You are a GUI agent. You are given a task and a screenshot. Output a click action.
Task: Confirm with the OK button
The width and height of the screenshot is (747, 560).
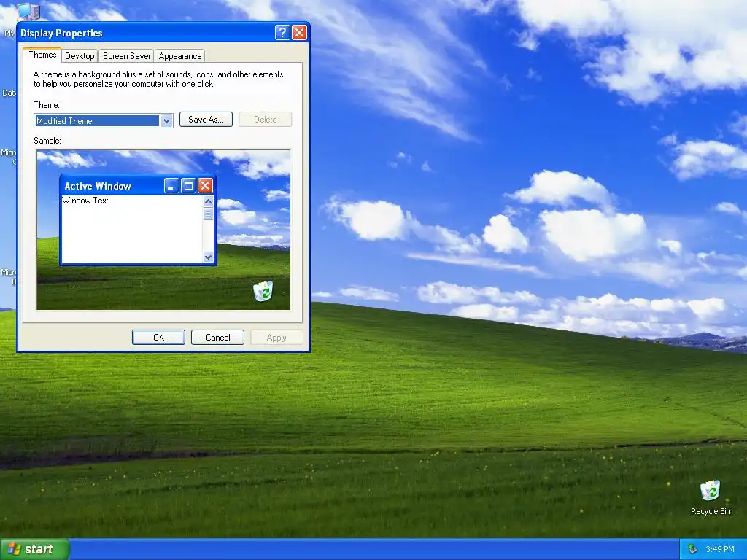click(x=158, y=337)
